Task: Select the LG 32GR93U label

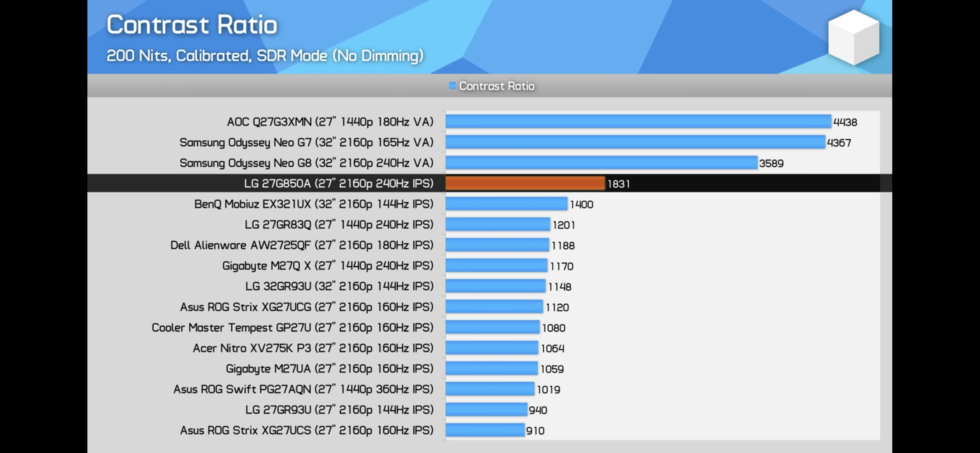Action: click(339, 286)
